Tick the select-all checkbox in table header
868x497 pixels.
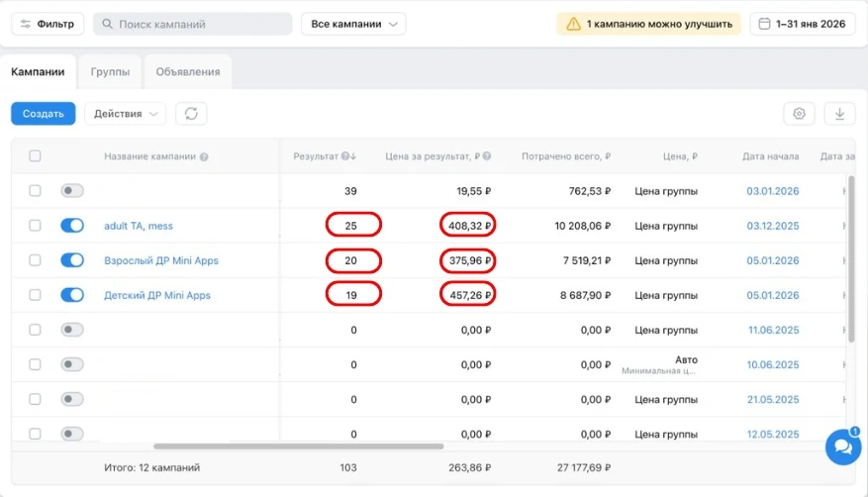[x=35, y=156]
